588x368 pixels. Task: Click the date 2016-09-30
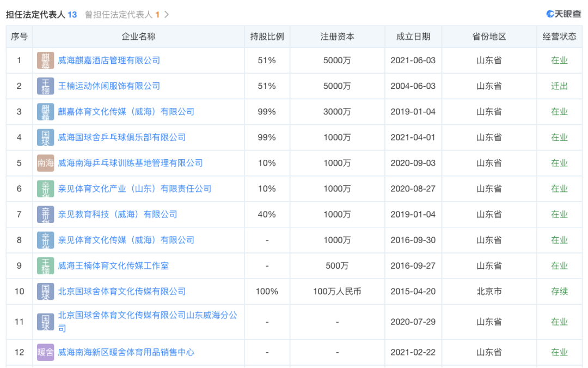[x=413, y=240]
